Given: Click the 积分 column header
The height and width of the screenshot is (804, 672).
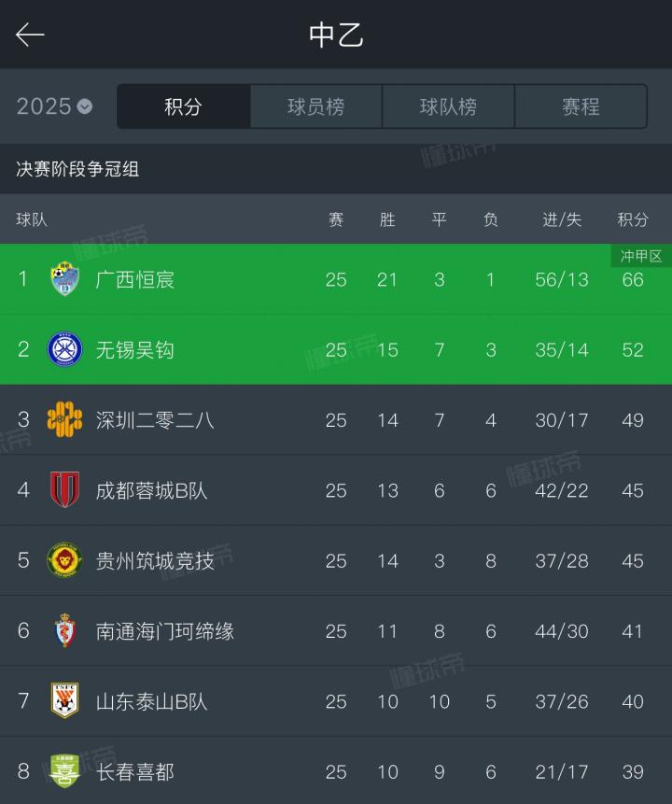Looking at the screenshot, I should tap(633, 219).
